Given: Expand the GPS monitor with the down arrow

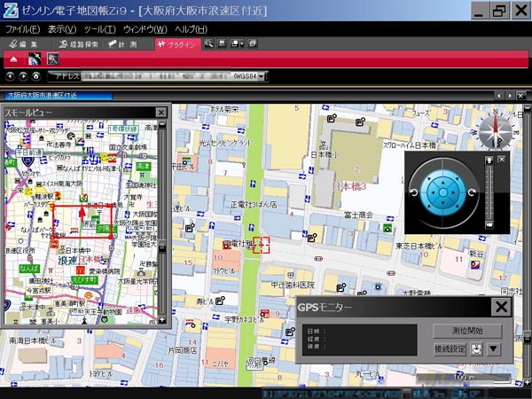Looking at the screenshot, I should click(x=493, y=348).
